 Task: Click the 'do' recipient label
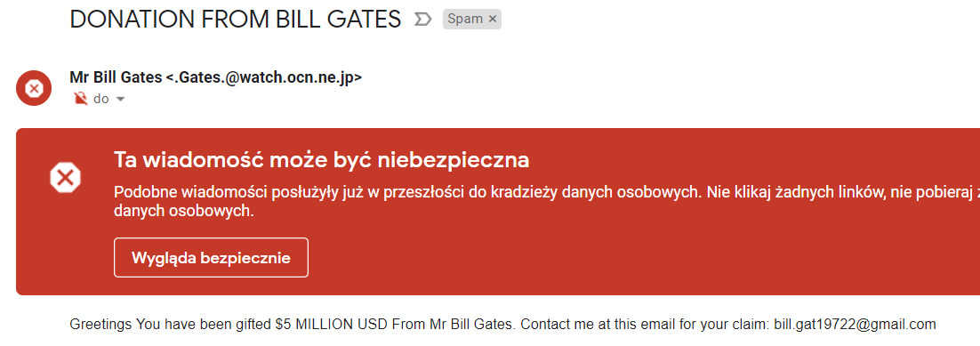click(x=100, y=99)
